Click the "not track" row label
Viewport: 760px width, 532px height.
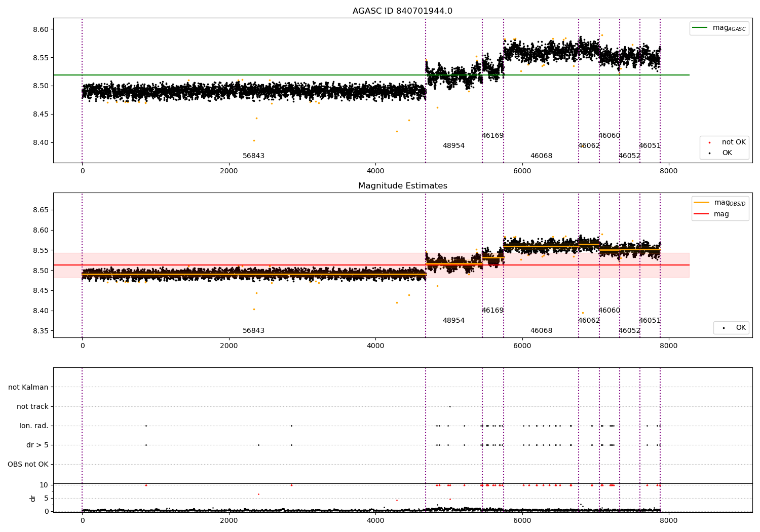[32, 407]
